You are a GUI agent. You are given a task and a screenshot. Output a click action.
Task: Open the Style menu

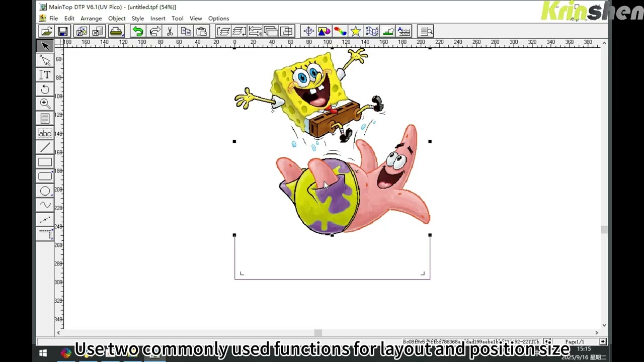coord(138,18)
